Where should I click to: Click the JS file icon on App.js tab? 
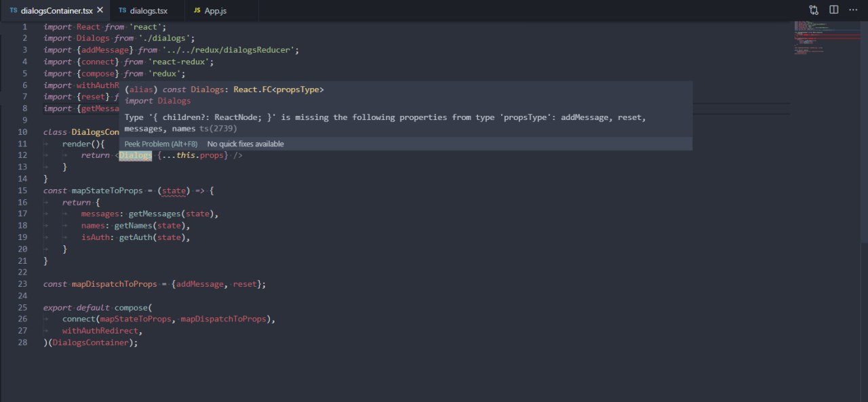coord(197,11)
